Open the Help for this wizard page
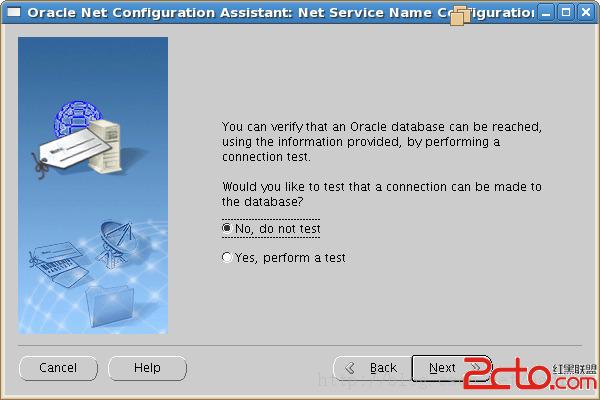The height and width of the screenshot is (400, 600). [147, 368]
